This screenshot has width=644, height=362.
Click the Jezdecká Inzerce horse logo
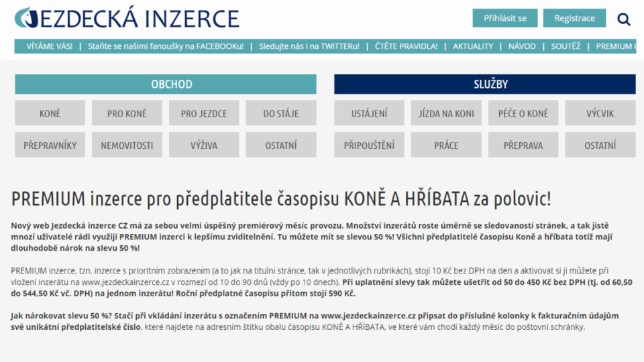26,18
